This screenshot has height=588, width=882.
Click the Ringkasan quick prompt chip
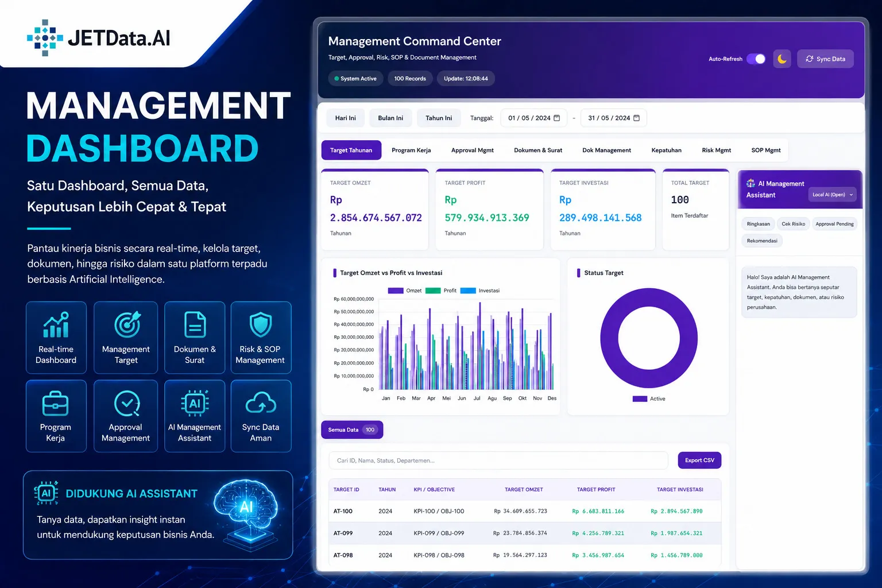click(758, 224)
